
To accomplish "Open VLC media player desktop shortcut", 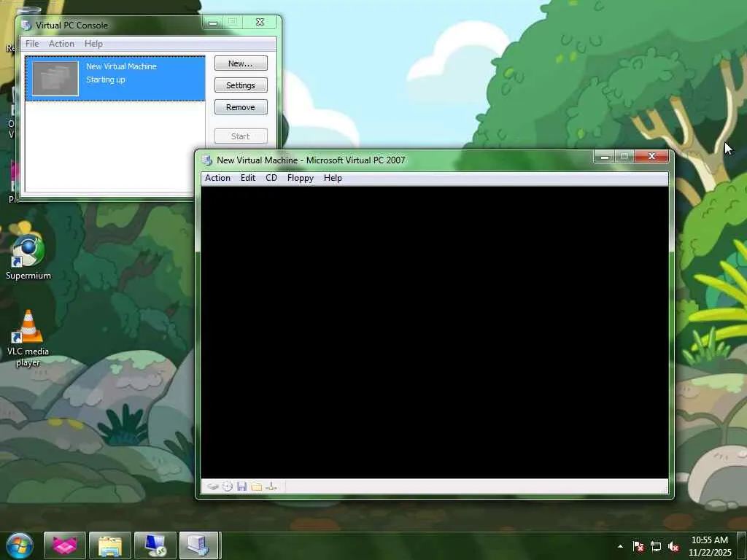I will 28,338.
